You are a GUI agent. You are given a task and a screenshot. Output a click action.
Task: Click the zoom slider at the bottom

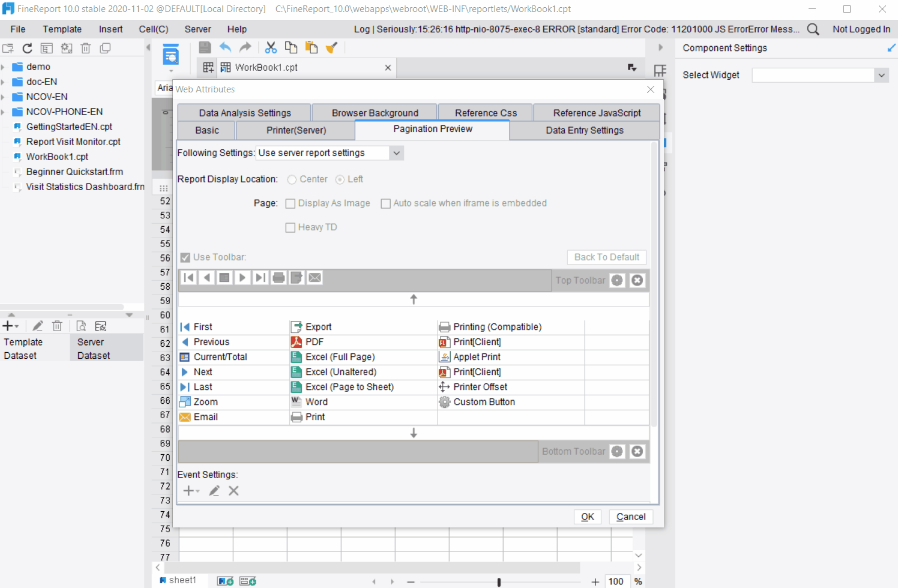tap(499, 581)
